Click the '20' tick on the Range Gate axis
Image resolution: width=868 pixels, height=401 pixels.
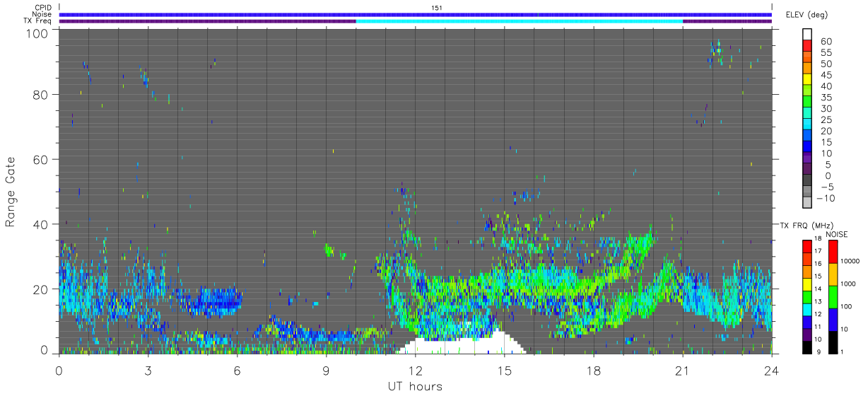[41, 289]
